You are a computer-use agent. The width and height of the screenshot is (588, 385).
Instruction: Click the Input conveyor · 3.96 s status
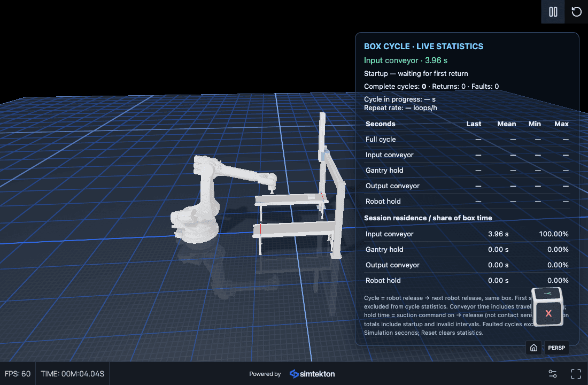(405, 60)
